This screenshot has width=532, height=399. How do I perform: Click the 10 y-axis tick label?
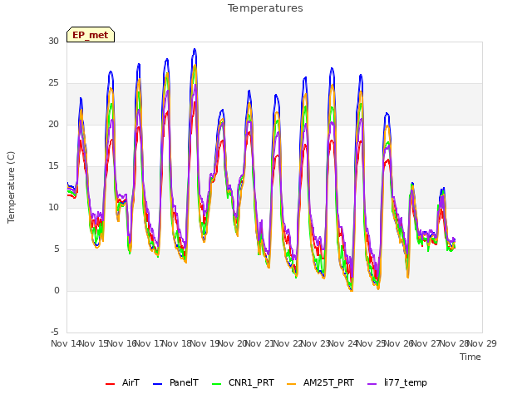[x=53, y=207]
